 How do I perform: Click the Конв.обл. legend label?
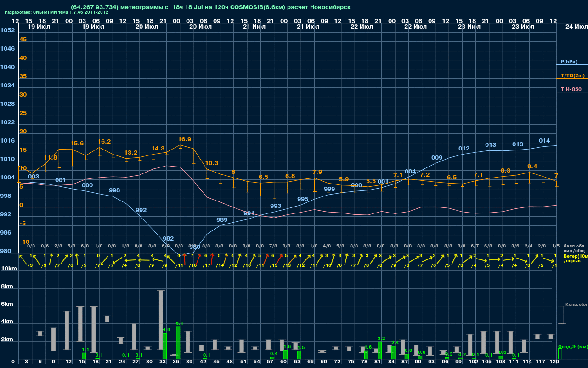click(x=577, y=305)
